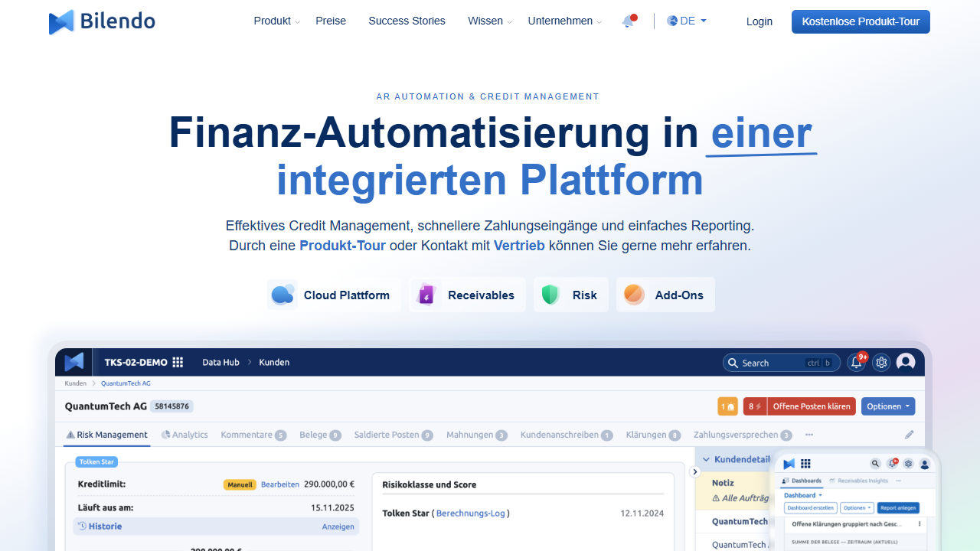Select the Receivables Insights tab
The width and height of the screenshot is (980, 551).
[x=858, y=481]
